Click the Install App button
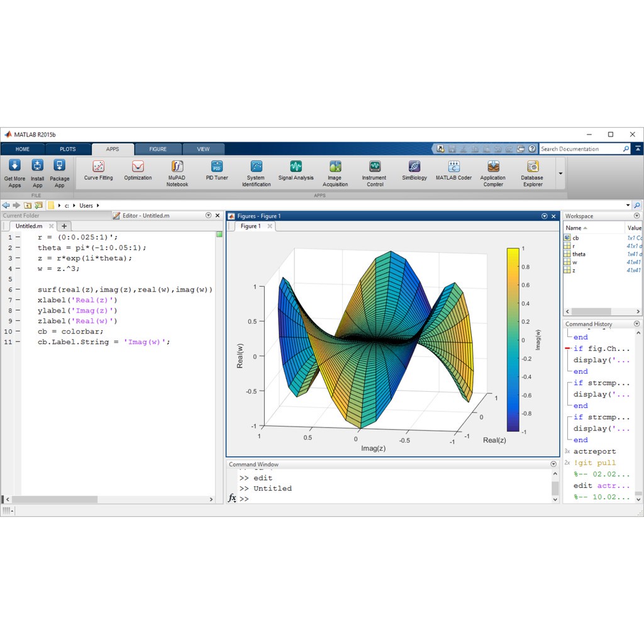 tap(37, 166)
